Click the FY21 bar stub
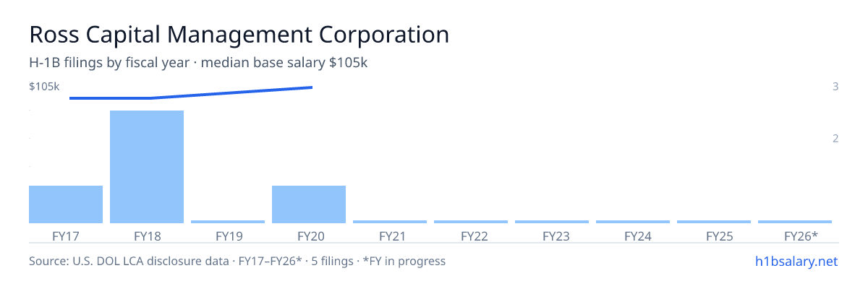 click(390, 222)
